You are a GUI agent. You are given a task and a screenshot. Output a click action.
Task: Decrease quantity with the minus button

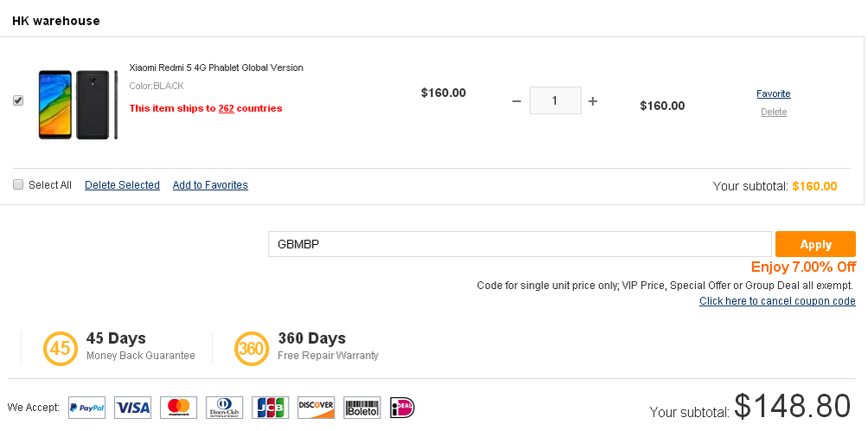tap(516, 101)
